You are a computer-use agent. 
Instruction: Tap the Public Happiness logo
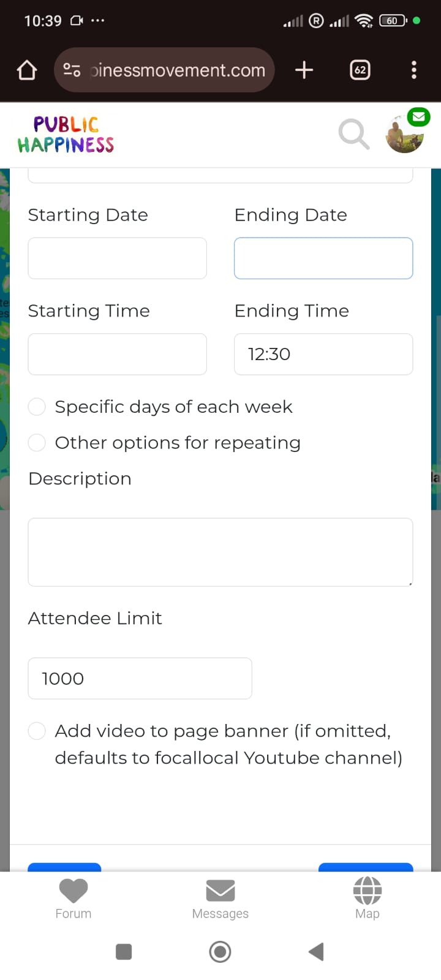(66, 135)
